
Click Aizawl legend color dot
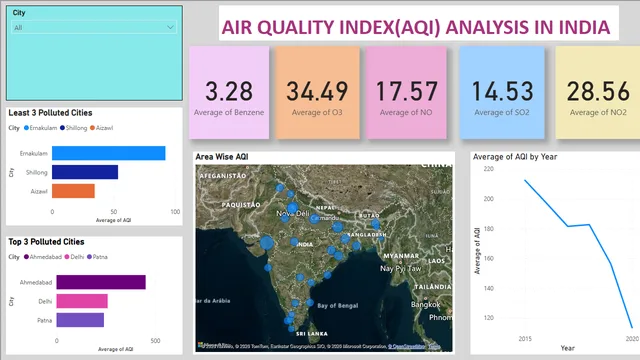(x=92, y=128)
